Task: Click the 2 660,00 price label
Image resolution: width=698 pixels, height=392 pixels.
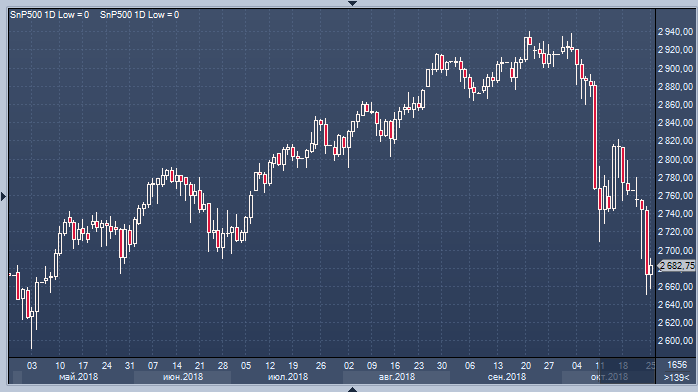Action: coord(675,286)
